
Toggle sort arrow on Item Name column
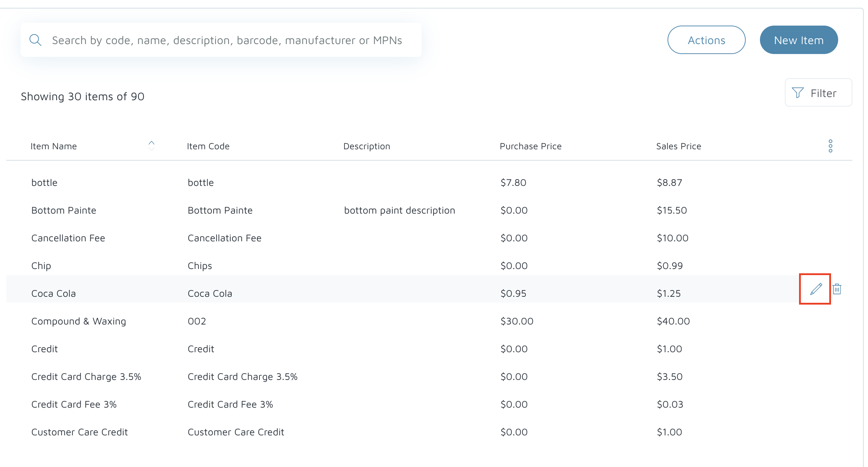pos(151,145)
